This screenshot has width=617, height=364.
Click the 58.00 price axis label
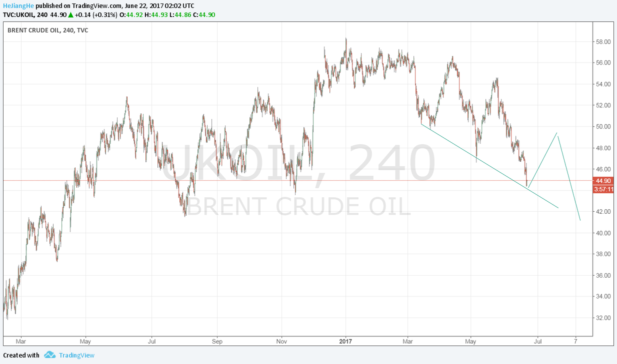[602, 42]
